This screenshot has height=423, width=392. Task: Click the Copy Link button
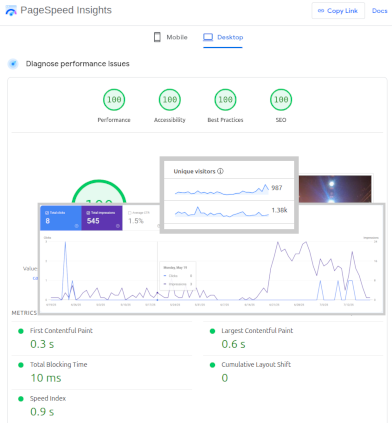click(x=338, y=11)
